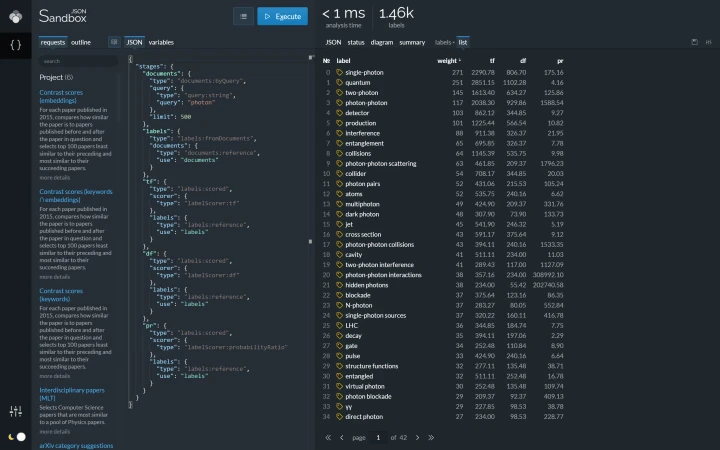Click the tag icon for photon-photon
The height and width of the screenshot is (450, 720).
coord(339,103)
